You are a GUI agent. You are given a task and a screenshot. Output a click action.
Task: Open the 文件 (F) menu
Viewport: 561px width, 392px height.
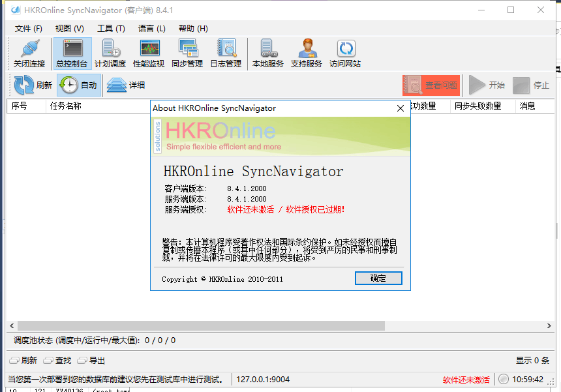[29, 29]
